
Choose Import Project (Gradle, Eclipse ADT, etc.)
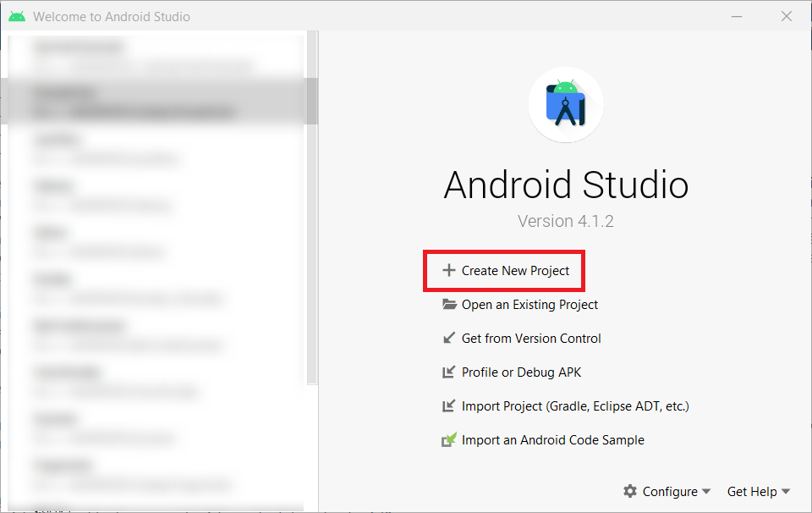tap(575, 406)
